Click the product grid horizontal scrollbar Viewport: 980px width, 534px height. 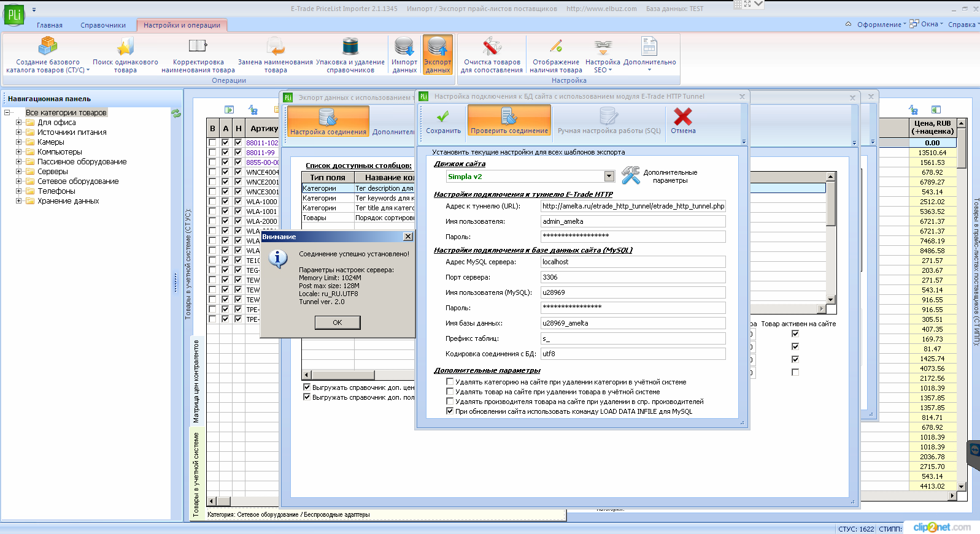[223, 501]
